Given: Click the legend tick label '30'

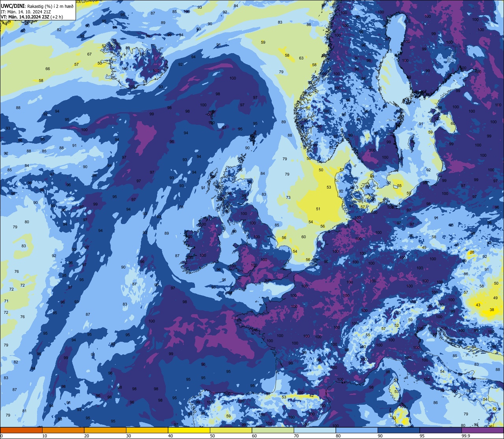Looking at the screenshot, I should tap(128, 436).
